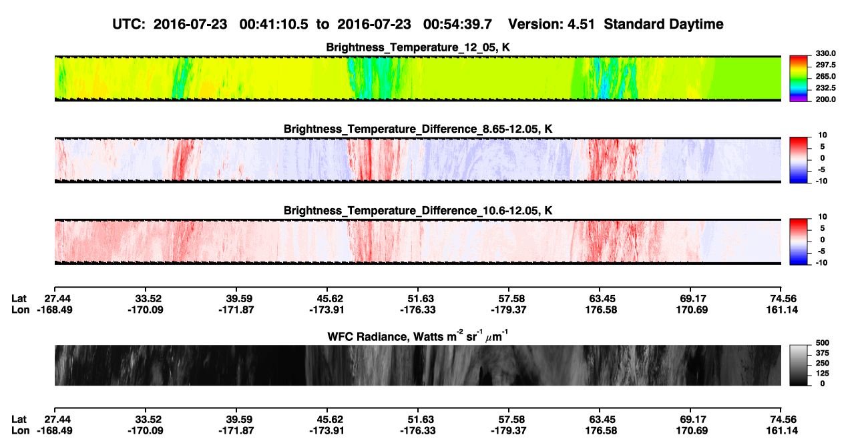Click the 330.0 colorbar tick label
The height and width of the screenshot is (445, 868).
point(826,53)
